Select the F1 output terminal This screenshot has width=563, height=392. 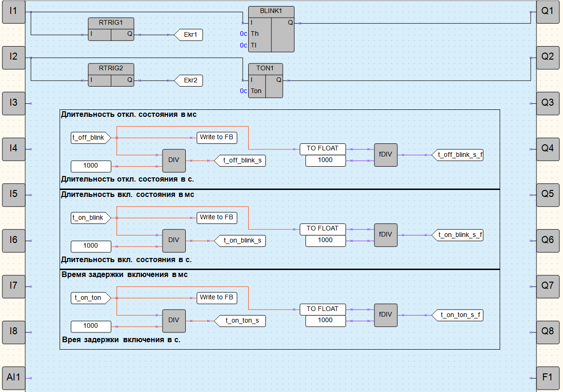[548, 378]
